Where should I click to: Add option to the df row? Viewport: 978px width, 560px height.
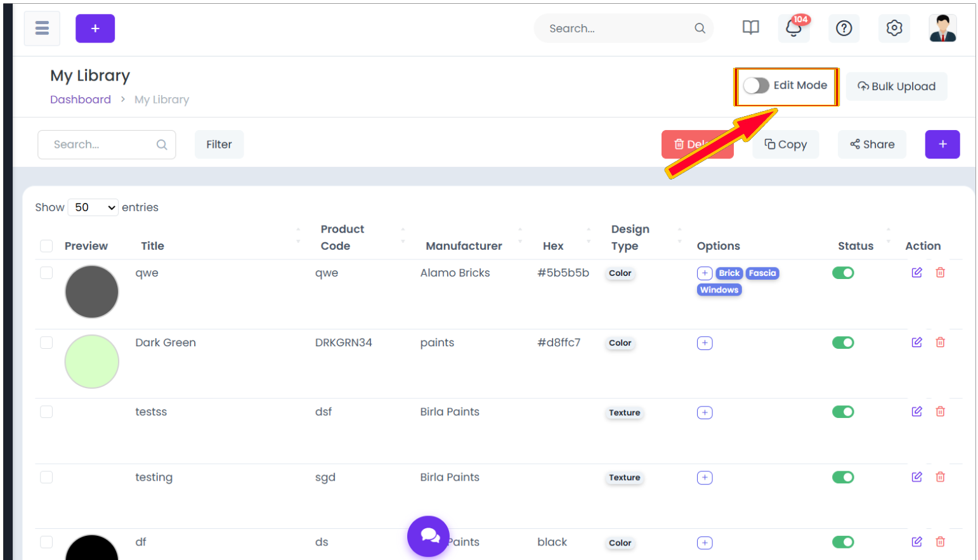(x=705, y=543)
